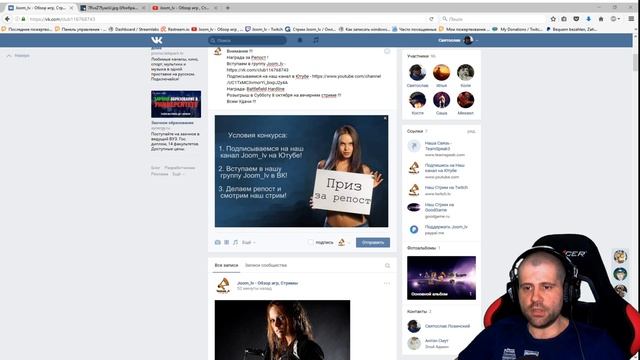Open the Участники members heading
The height and width of the screenshot is (360, 640).
point(418,56)
